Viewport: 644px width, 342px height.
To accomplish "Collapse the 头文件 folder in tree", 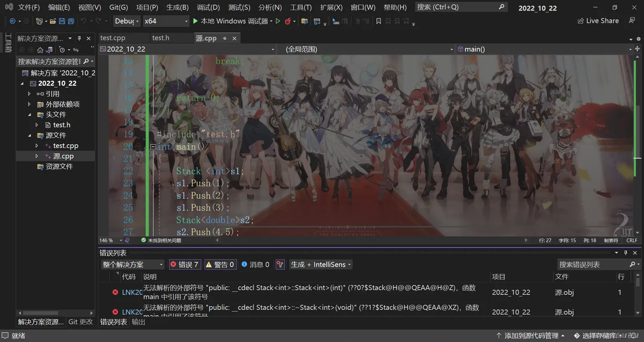I will pos(29,114).
